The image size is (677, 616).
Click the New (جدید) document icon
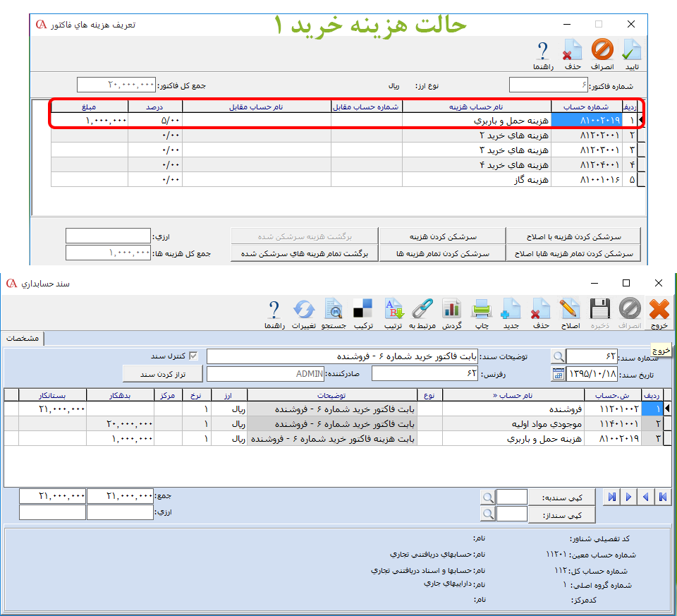tap(510, 313)
